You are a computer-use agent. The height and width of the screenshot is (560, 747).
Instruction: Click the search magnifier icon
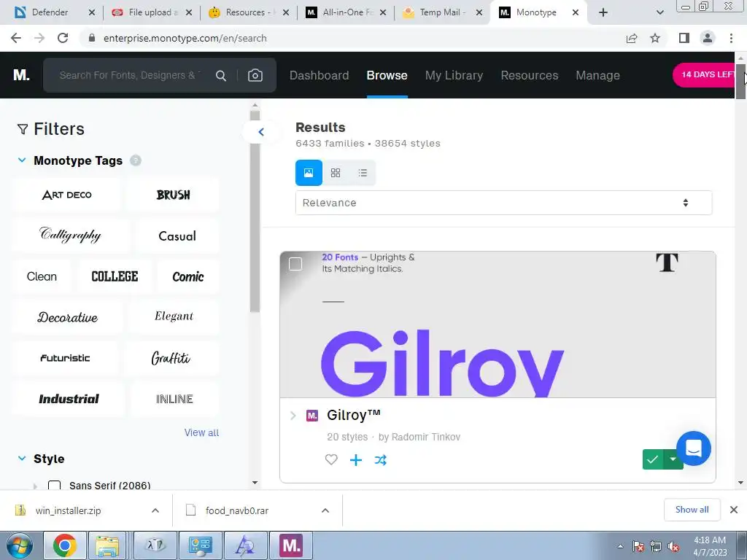click(221, 75)
